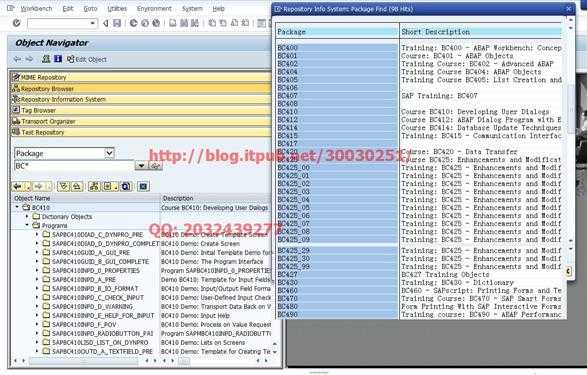Open the Help menu
Image resolution: width=587 pixels, height=375 pixels.
point(218,8)
